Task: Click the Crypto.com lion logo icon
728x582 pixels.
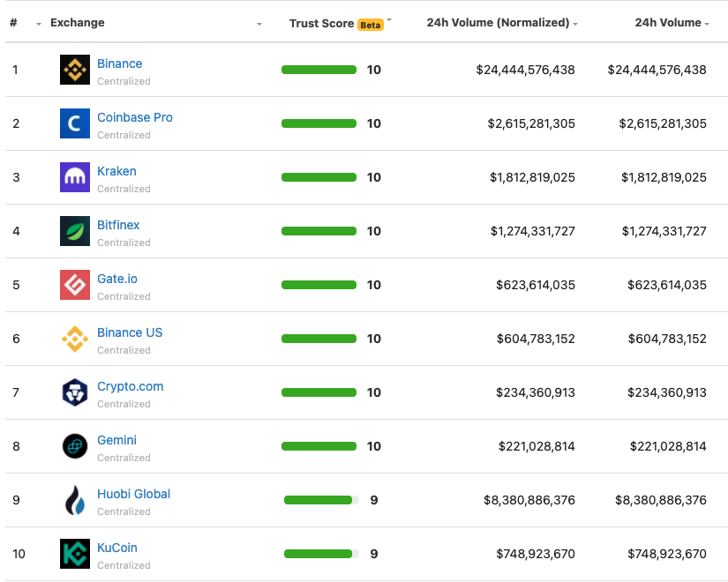Action: [75, 392]
